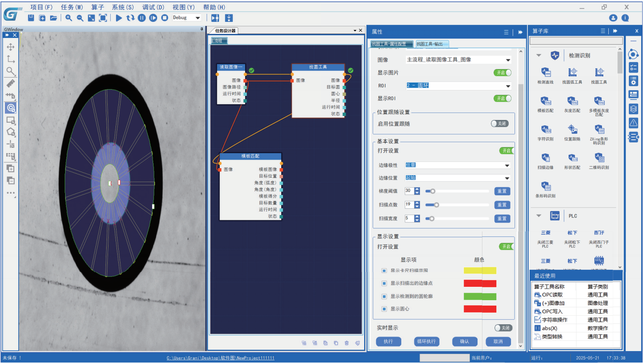Select the pan/move arrows tool in GWindow
This screenshot has width=644, height=364.
pos(11,47)
